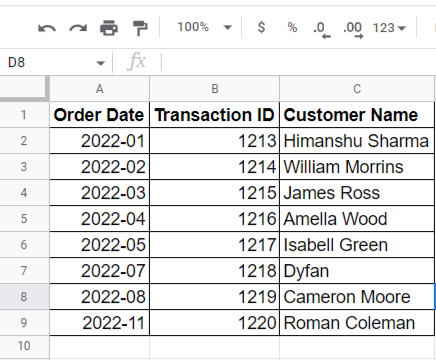436x360 pixels.
Task: Select transaction ID 1213 cell
Action: 215,141
